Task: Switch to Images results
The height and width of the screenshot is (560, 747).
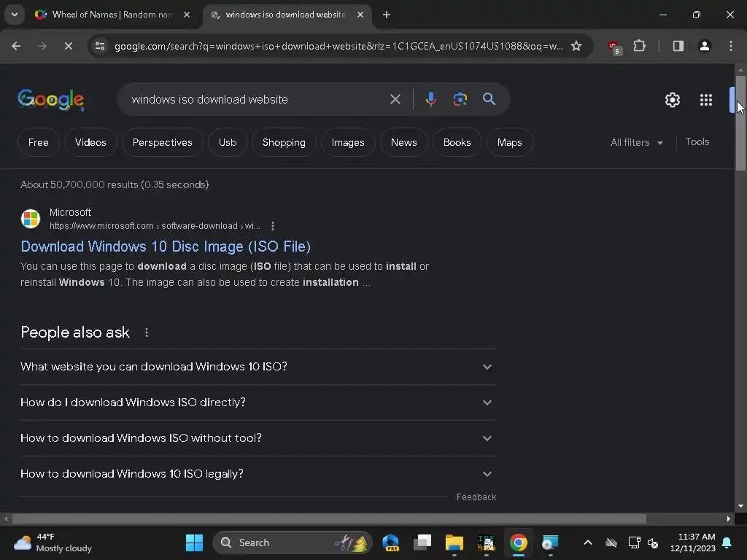Action: coord(348,142)
